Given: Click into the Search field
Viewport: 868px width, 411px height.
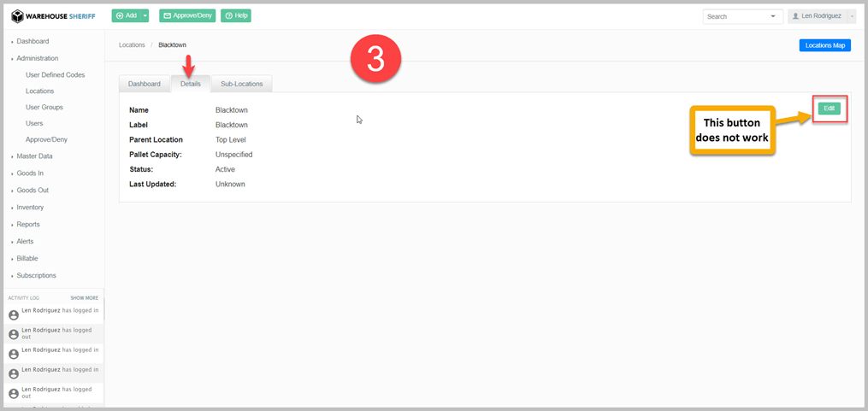Looking at the screenshot, I should 735,16.
